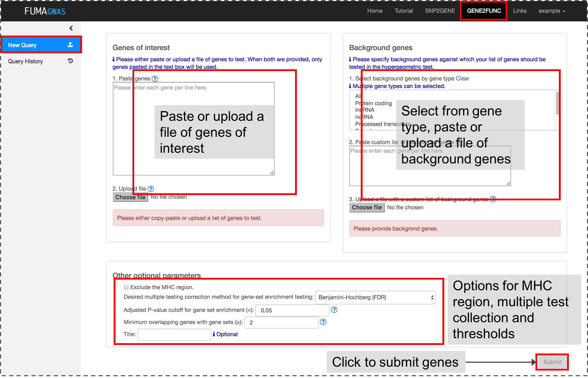Click the Submit button
Viewport: 588px width, 378px height.
[x=552, y=362]
